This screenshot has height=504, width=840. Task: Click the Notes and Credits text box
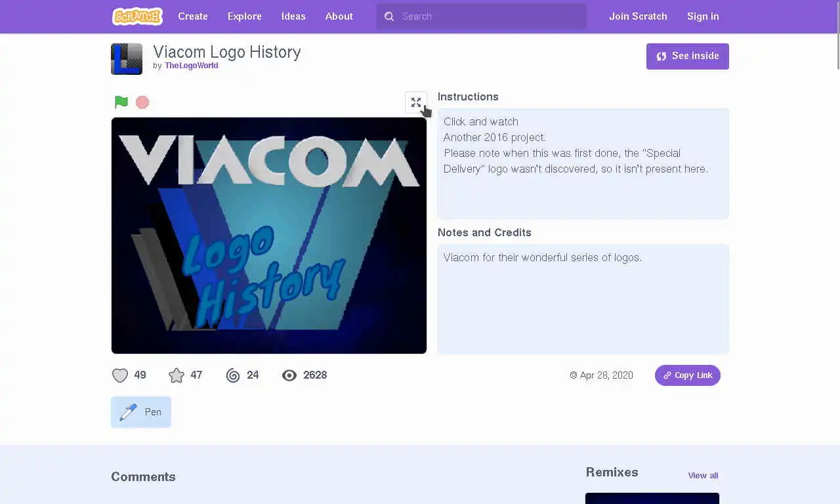583,299
